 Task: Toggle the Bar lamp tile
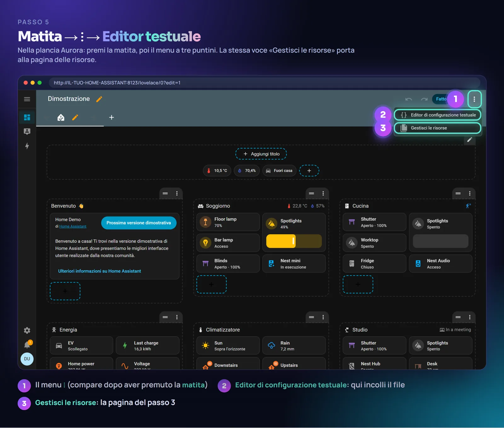pos(228,243)
